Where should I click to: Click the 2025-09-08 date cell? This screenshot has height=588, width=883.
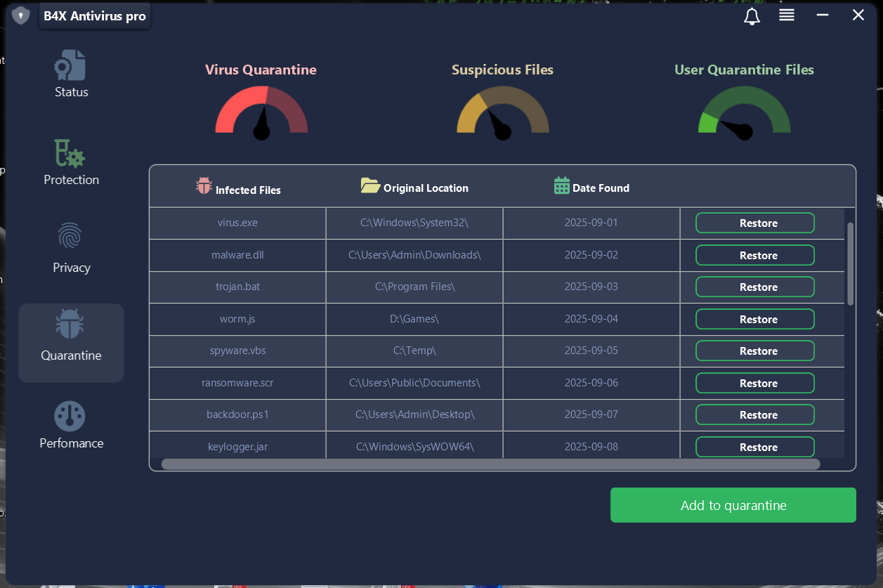point(591,445)
